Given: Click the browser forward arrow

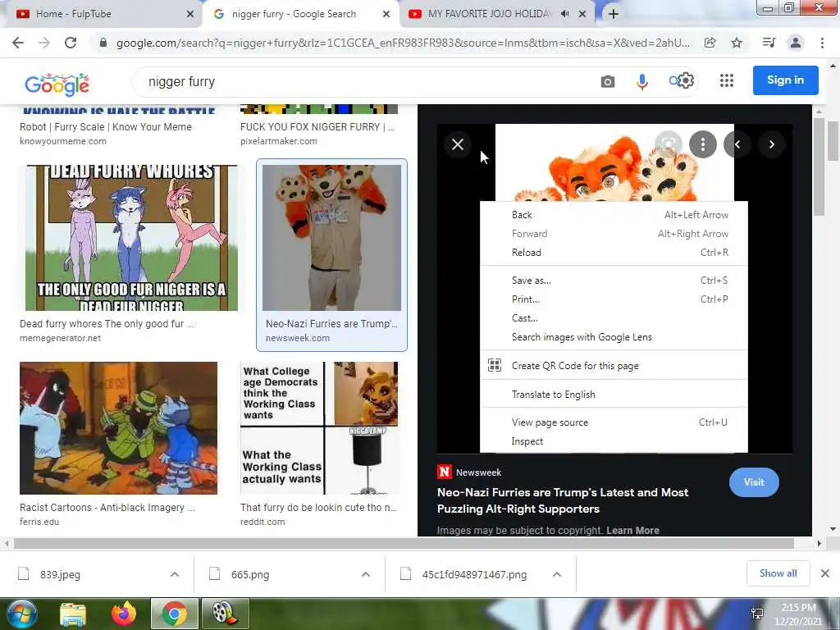Looking at the screenshot, I should 44,43.
